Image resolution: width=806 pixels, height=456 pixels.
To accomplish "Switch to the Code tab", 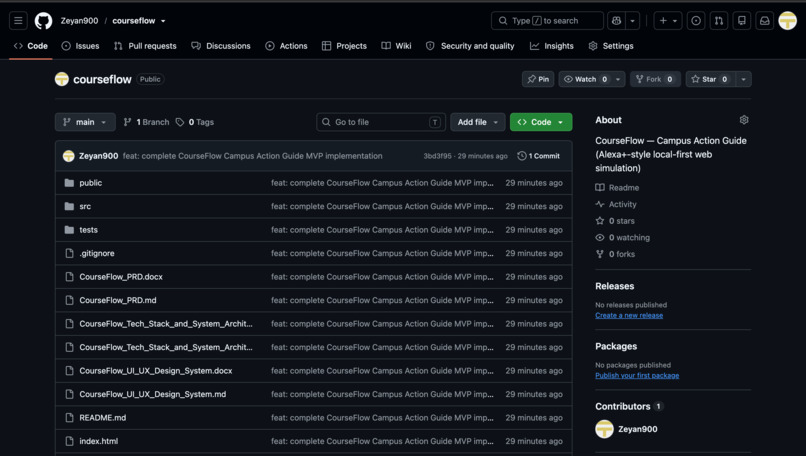I will click(31, 46).
